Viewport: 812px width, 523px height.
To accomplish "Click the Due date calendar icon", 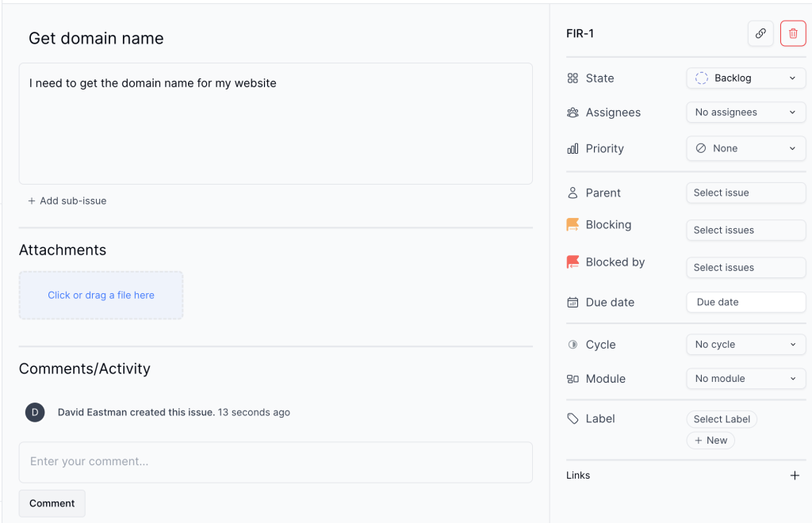I will pos(573,303).
